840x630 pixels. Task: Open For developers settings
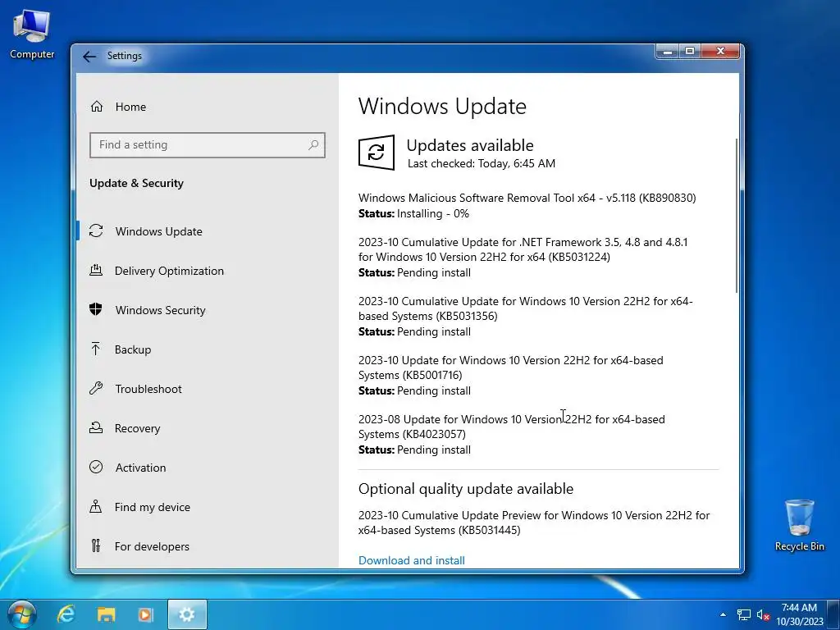pyautogui.click(x=152, y=546)
